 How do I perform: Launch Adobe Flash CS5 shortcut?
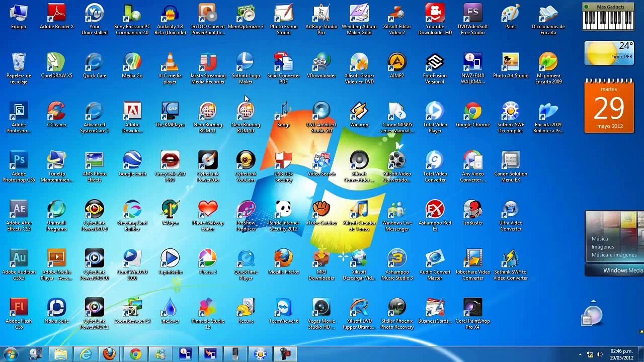pyautogui.click(x=19, y=314)
